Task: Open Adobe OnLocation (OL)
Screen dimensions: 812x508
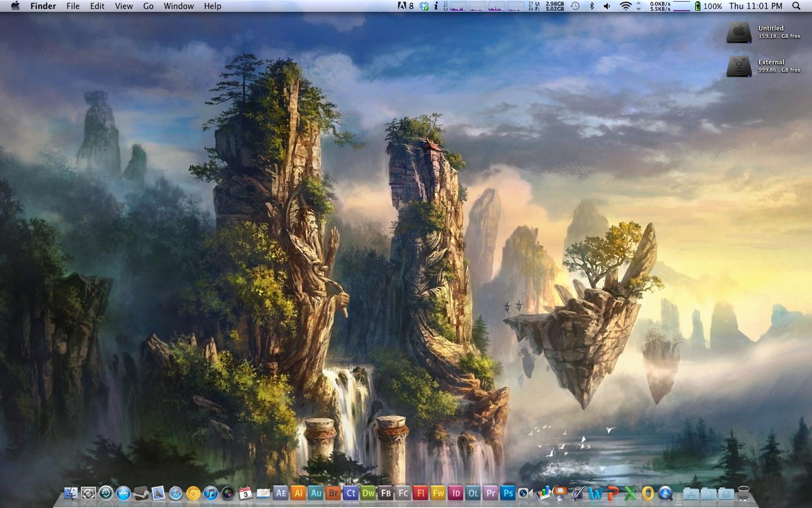Action: 473,493
